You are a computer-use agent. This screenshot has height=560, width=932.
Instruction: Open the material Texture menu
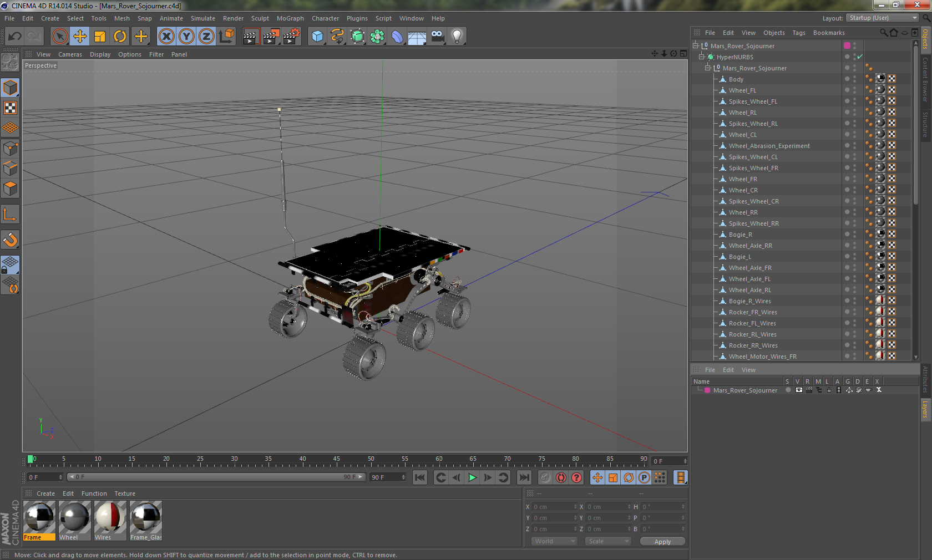(x=125, y=493)
